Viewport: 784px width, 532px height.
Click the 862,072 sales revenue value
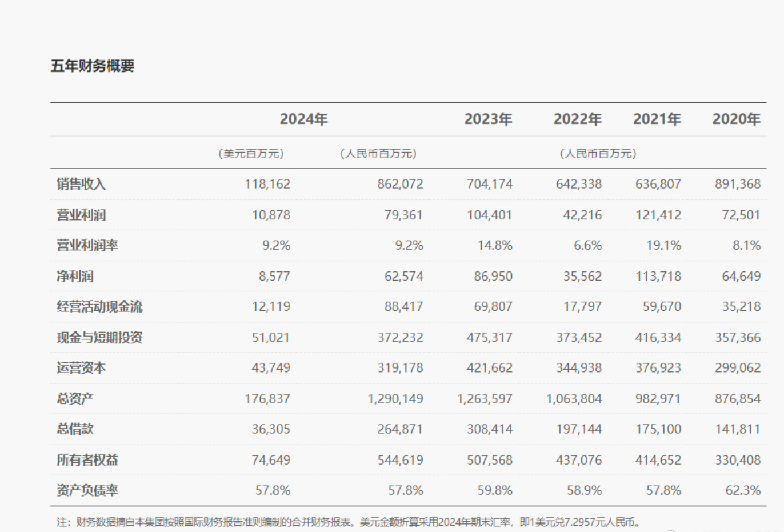pyautogui.click(x=400, y=184)
